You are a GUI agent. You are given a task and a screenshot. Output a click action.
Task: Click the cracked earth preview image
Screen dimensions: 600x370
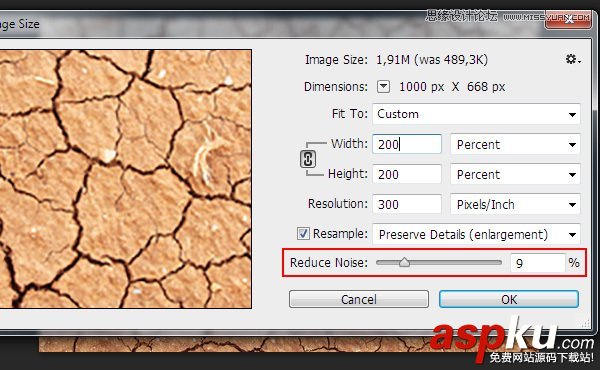coord(126,179)
